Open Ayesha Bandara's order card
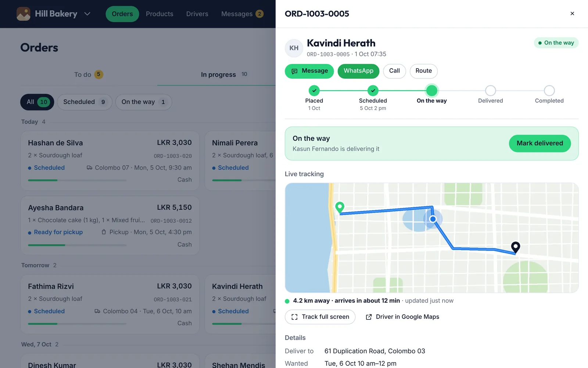 (x=110, y=226)
